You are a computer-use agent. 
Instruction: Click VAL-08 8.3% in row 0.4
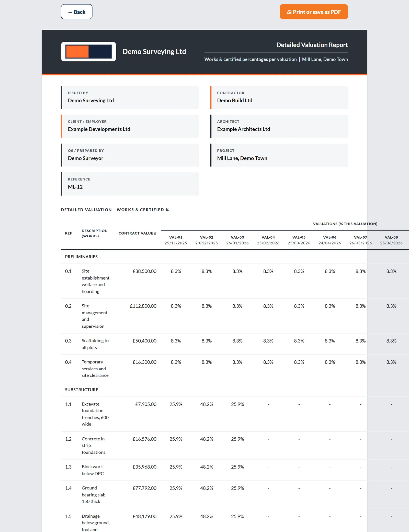(x=391, y=362)
